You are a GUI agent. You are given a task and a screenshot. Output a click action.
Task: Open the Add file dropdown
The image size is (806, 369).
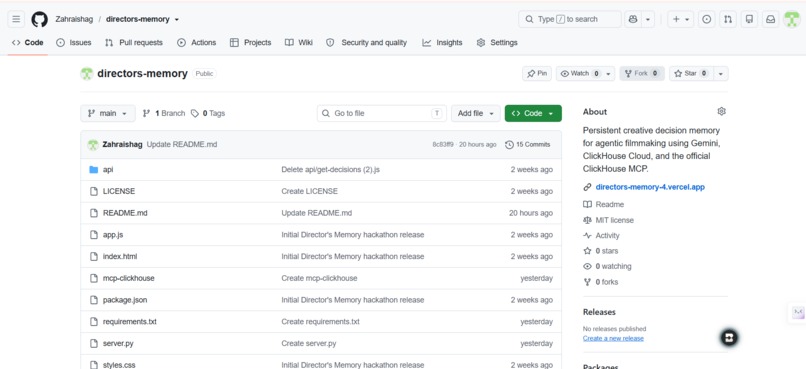pyautogui.click(x=475, y=113)
